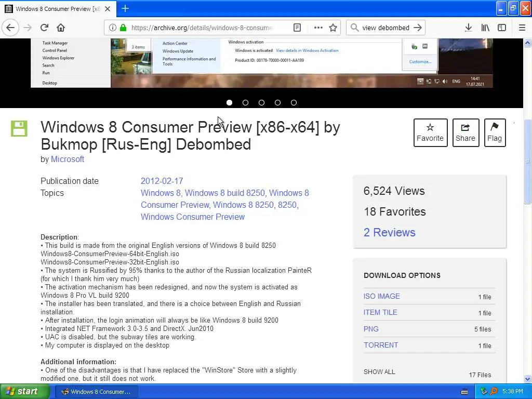Click the 17 Files count
The width and height of the screenshot is (532, 399).
tap(480, 375)
